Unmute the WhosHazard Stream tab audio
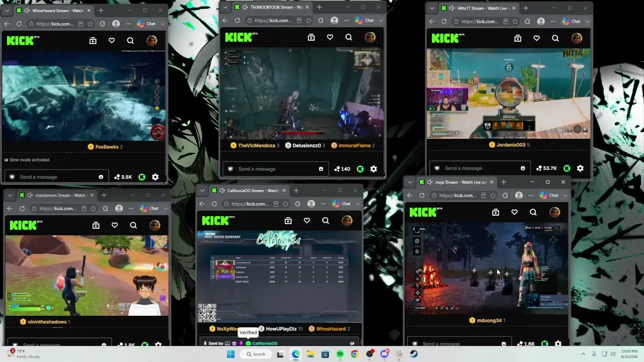This screenshot has width=644, height=362. click(27, 11)
